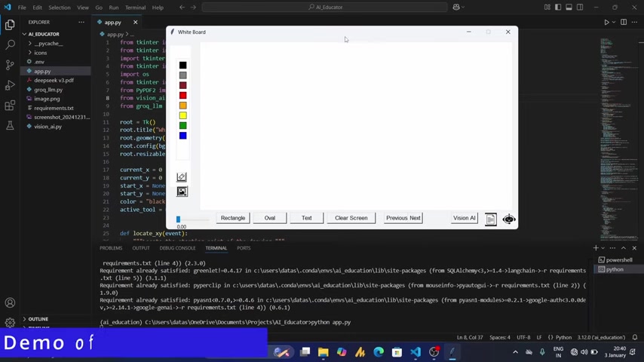Click the pen width slider handle
644x362 pixels.
178,219
